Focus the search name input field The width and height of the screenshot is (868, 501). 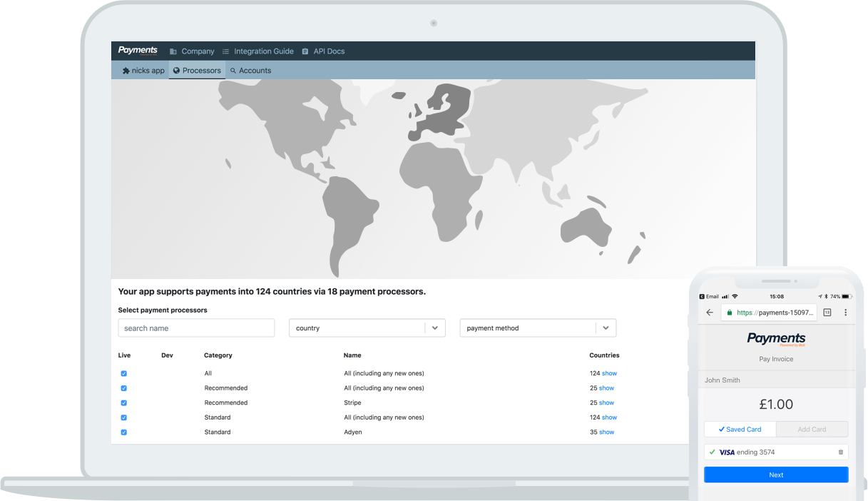coord(196,328)
